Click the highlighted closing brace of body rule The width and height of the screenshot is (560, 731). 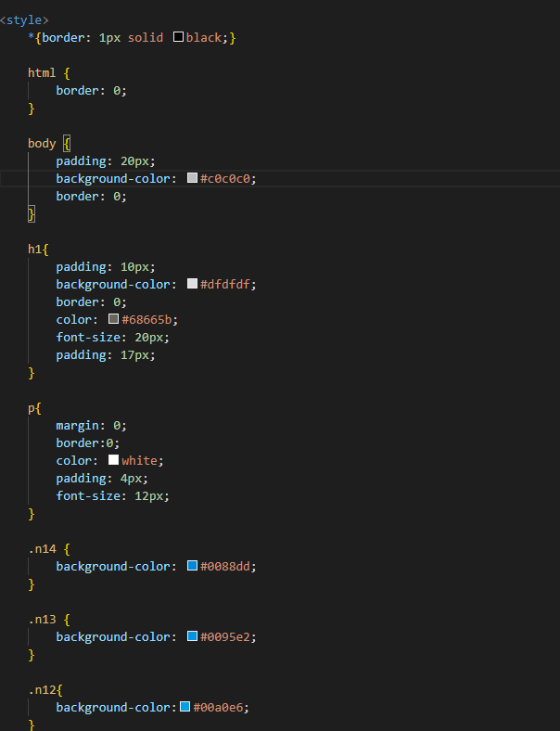pyautogui.click(x=32, y=214)
